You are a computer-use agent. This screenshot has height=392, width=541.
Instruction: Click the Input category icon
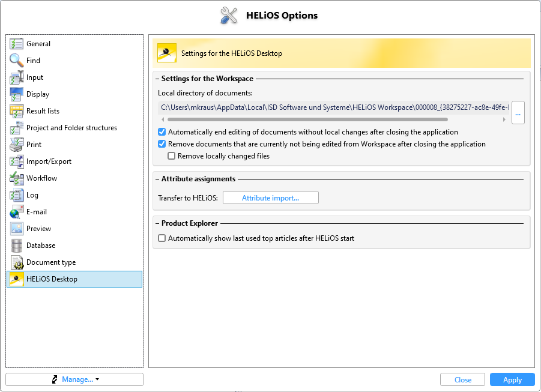pos(16,77)
